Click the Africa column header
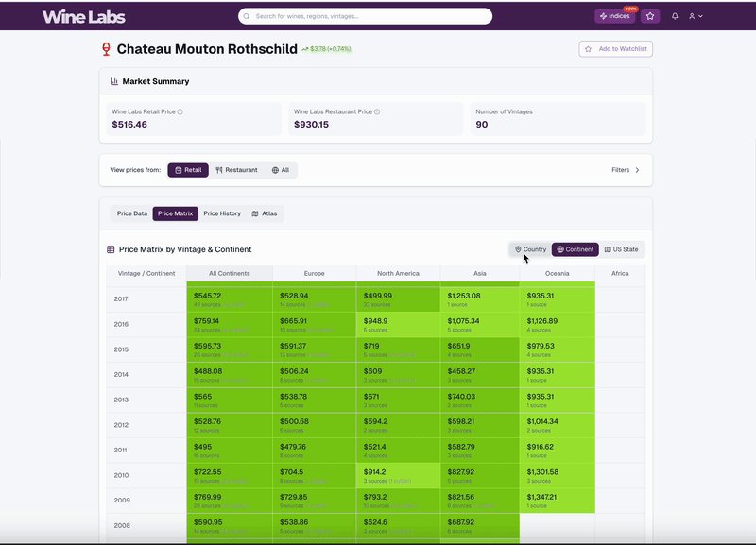Screen dimensions: 756x545 620,273
